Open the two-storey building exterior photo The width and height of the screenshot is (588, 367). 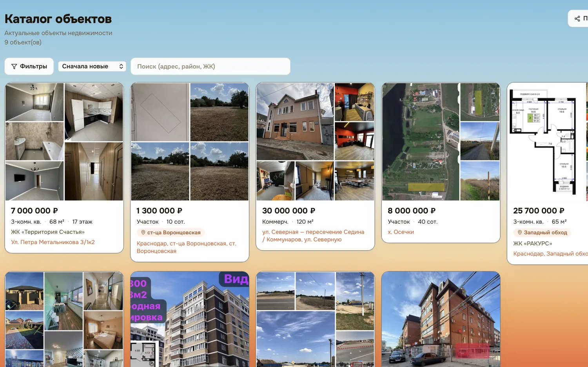point(295,121)
